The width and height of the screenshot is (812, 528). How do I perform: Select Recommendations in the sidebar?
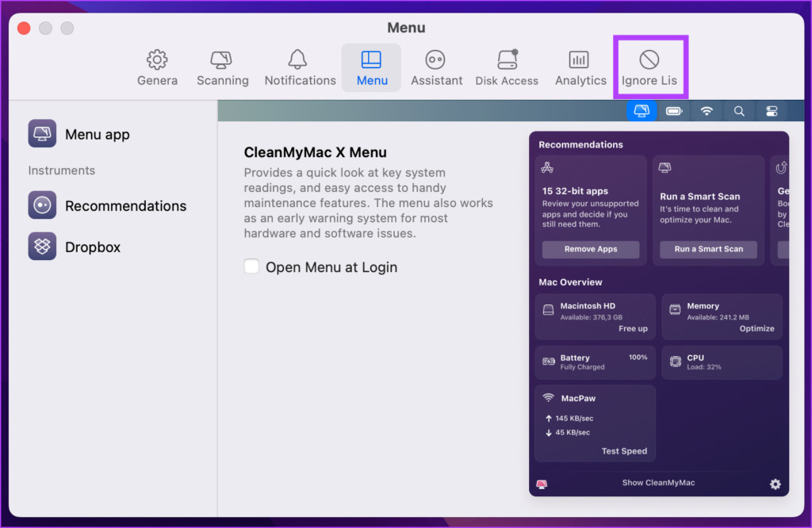click(107, 205)
